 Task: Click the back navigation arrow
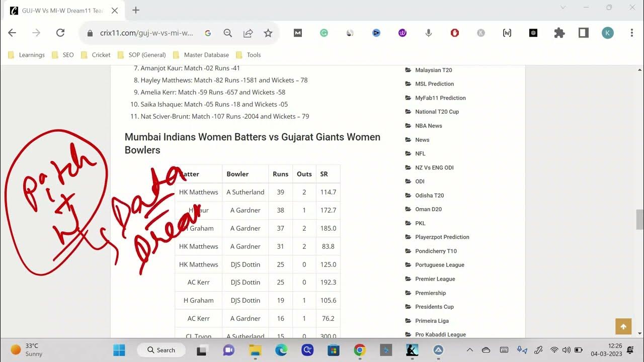tap(12, 33)
